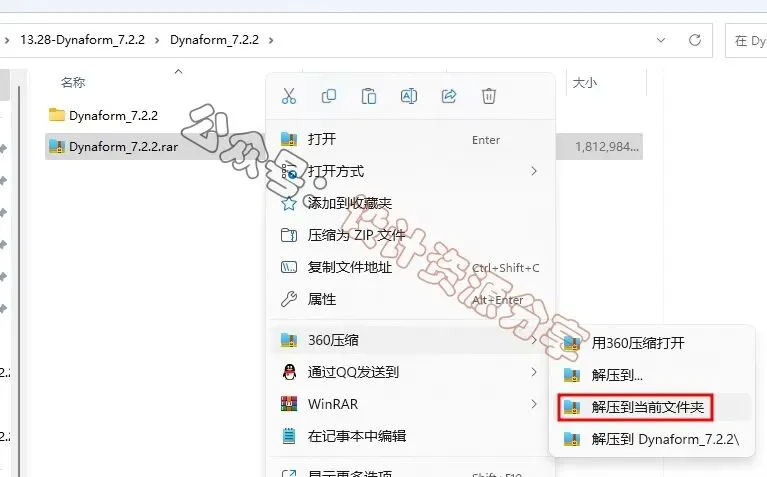Click the 大小 column header
Image resolution: width=767 pixels, height=477 pixels.
(585, 83)
